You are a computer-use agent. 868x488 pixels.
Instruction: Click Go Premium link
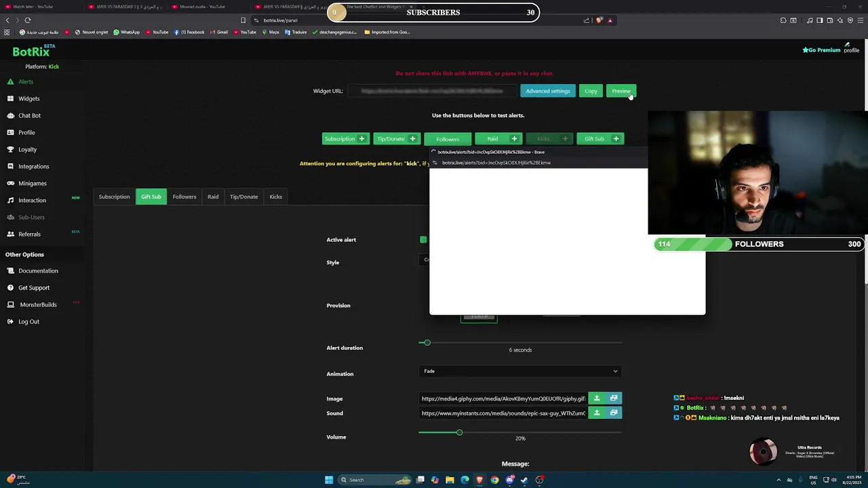[x=821, y=50]
